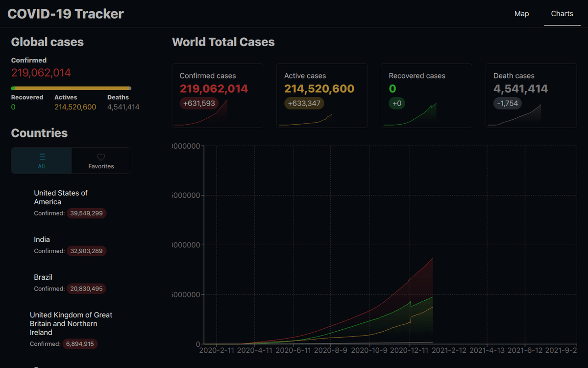Select Brazil from the countries list
Image resolution: width=588 pixels, height=368 pixels.
(x=43, y=277)
